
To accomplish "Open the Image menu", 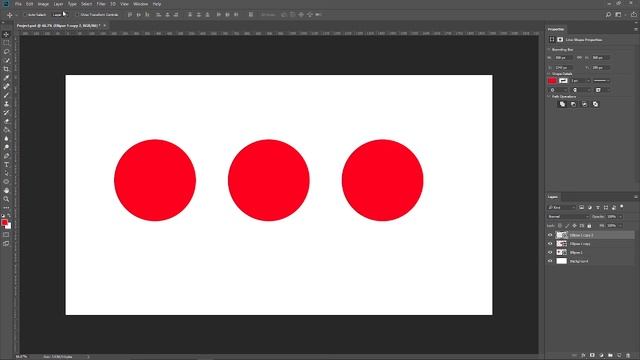I will pos(43,4).
